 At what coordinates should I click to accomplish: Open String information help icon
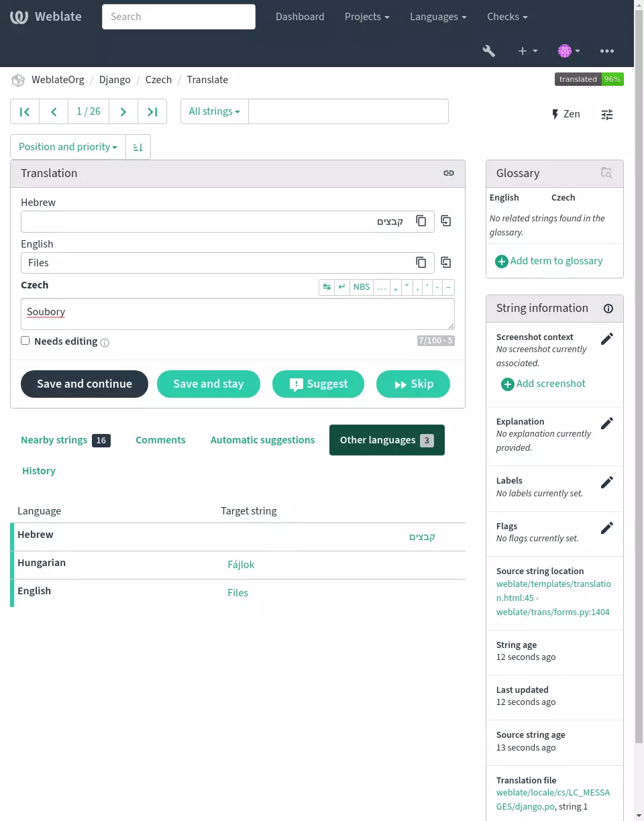(x=608, y=309)
